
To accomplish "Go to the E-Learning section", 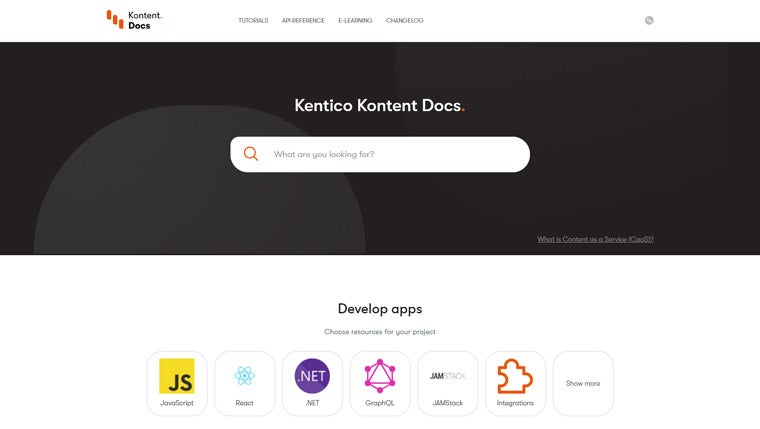I will [x=355, y=20].
